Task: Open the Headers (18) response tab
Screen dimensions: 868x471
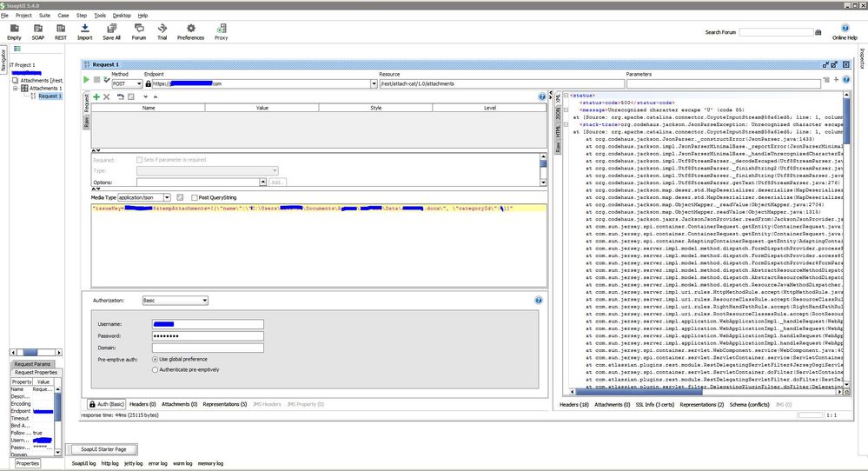Action: [x=574, y=405]
